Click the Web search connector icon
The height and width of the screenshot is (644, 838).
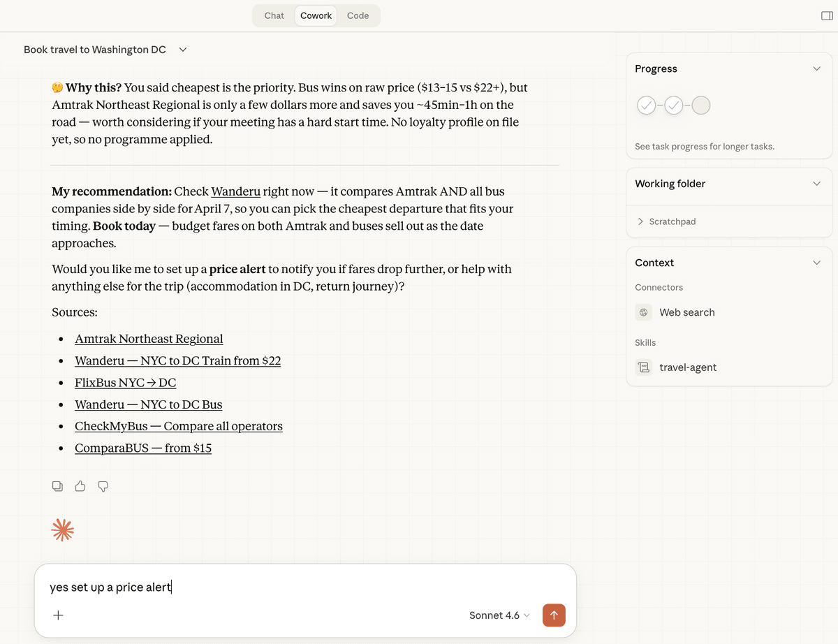click(x=644, y=312)
